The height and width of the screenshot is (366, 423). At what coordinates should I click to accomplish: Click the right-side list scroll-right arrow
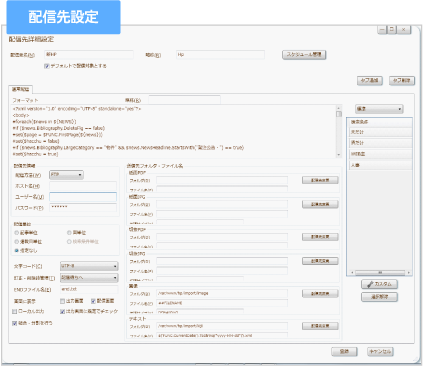click(409, 272)
